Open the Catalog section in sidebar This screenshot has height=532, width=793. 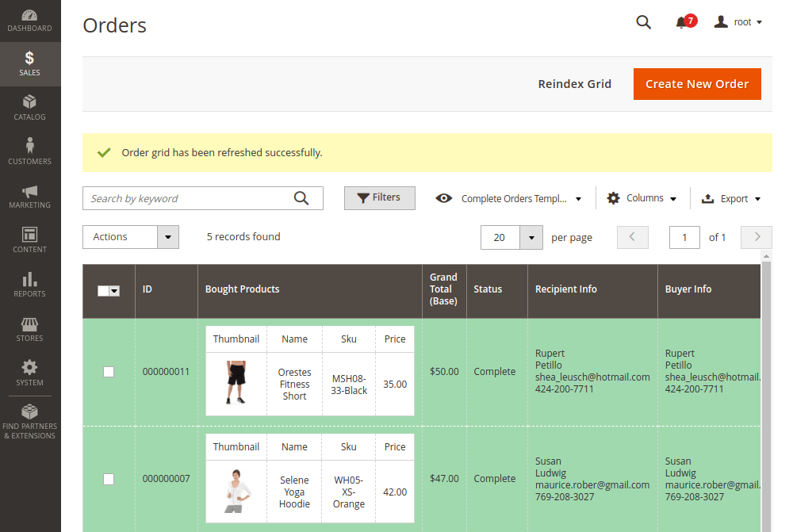coord(29,108)
